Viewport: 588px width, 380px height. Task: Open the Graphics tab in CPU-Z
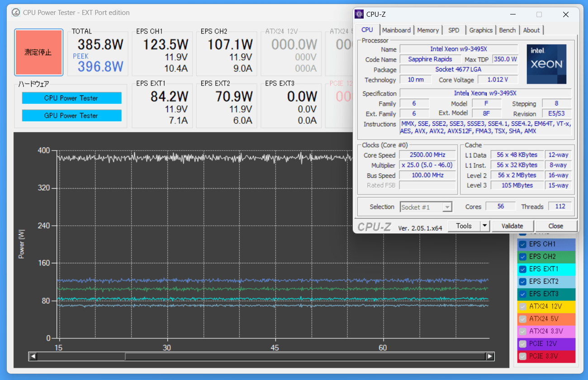click(481, 30)
